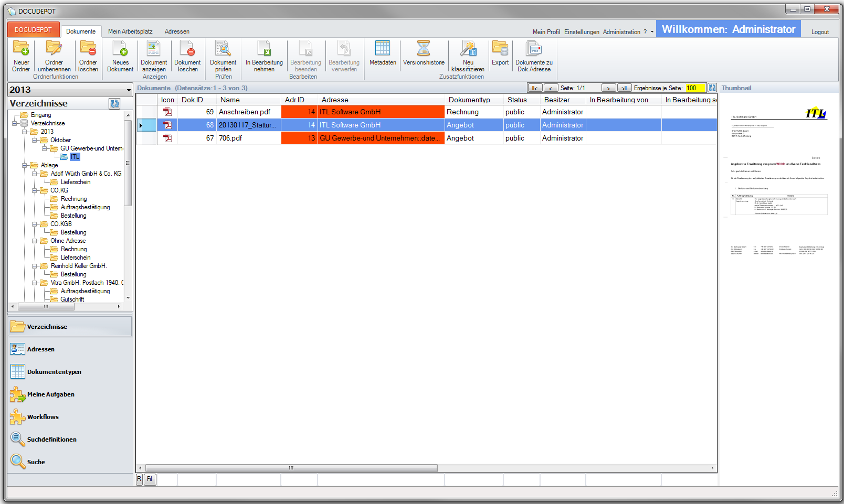Click the PDF icon of Anschreiben.pdf

167,112
